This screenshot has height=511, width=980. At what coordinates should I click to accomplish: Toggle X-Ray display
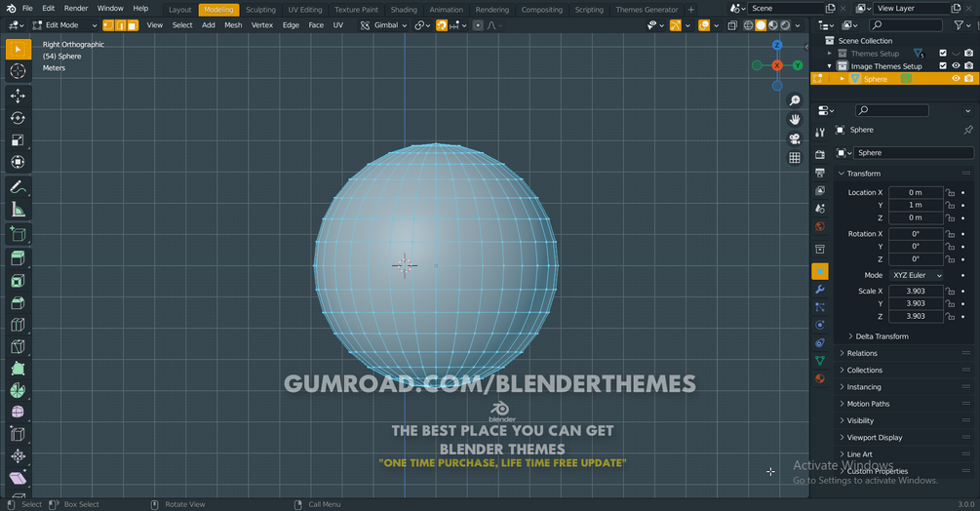pos(732,25)
